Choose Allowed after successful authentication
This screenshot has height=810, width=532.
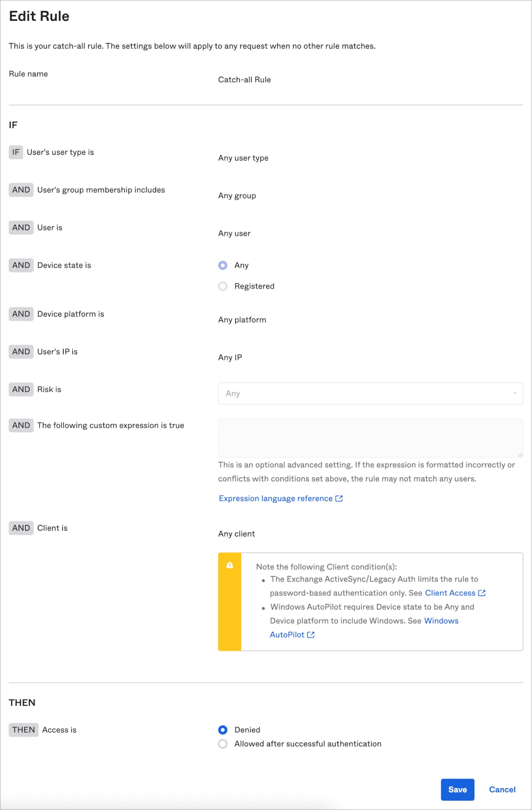point(223,743)
